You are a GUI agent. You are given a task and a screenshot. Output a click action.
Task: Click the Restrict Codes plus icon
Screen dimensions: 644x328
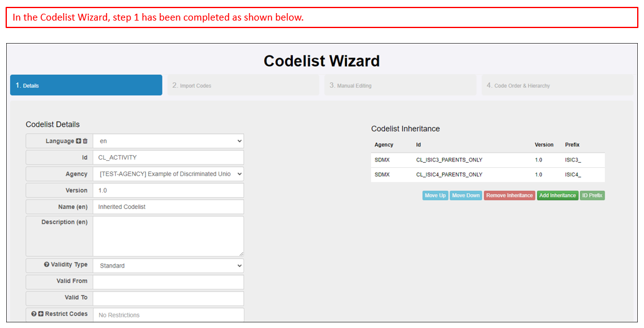pos(40,314)
